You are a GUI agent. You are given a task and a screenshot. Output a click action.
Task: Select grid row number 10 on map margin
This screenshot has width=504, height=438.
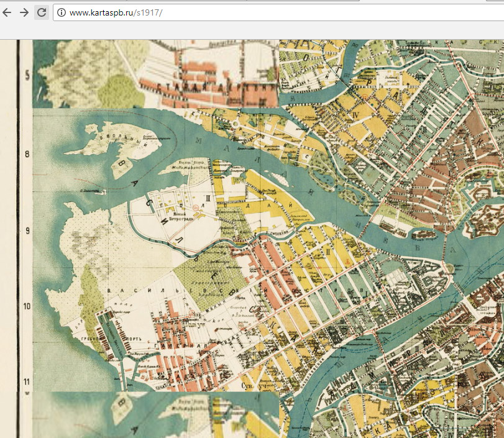point(27,306)
